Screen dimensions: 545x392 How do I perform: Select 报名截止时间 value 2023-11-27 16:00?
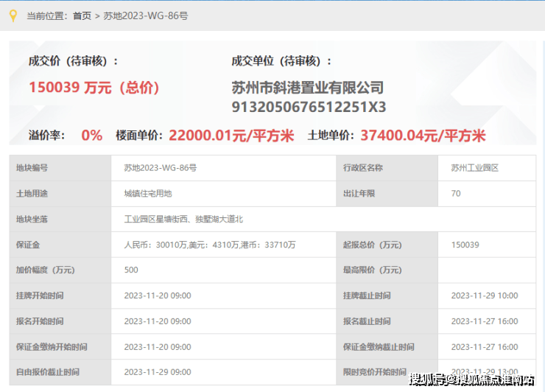[485, 321]
